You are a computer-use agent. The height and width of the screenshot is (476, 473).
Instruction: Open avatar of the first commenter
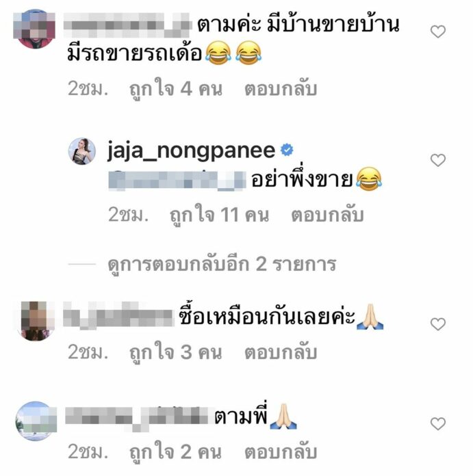pos(35,29)
